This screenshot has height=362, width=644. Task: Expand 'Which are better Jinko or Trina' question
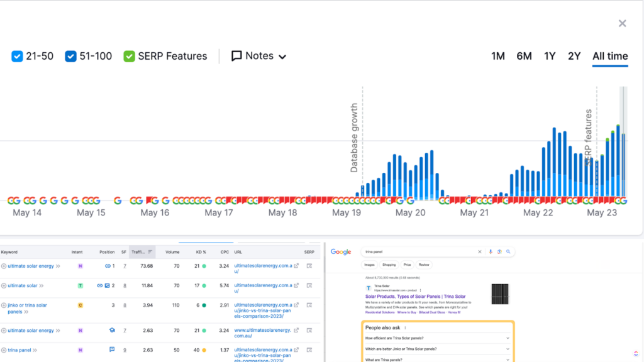508,349
